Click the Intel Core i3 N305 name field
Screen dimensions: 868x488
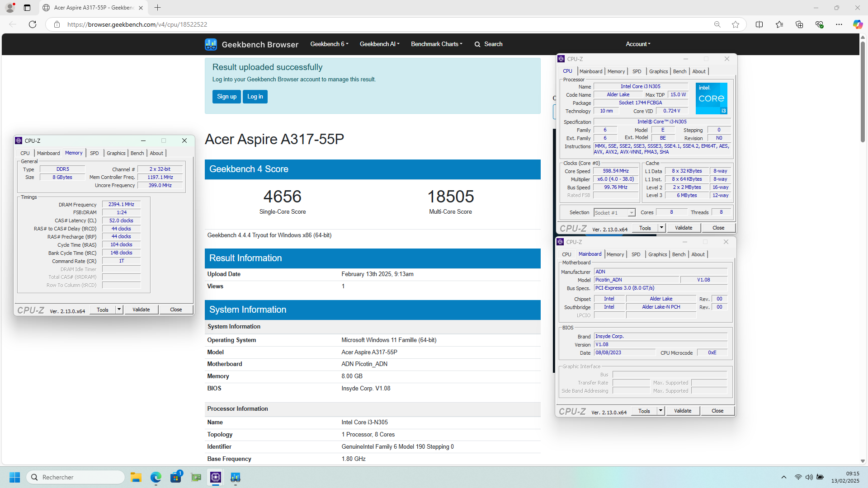tap(640, 86)
